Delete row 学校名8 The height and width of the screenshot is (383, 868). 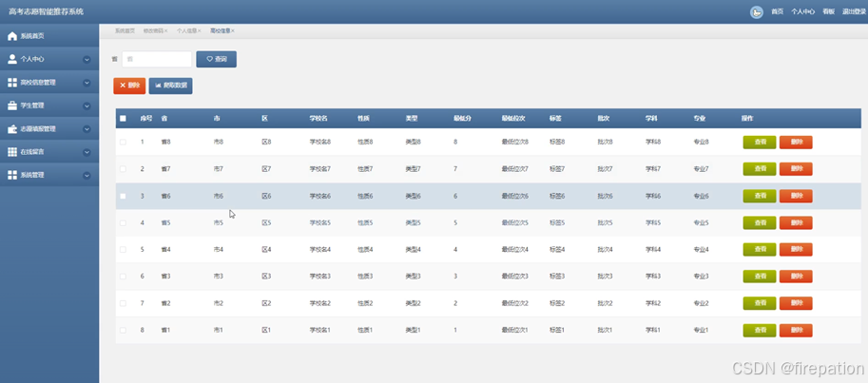click(x=796, y=143)
